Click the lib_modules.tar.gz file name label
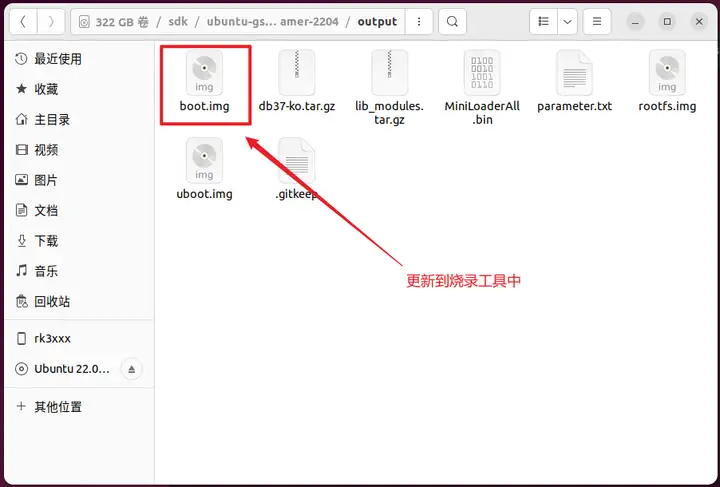Image resolution: width=720 pixels, height=487 pixels. 389,113
